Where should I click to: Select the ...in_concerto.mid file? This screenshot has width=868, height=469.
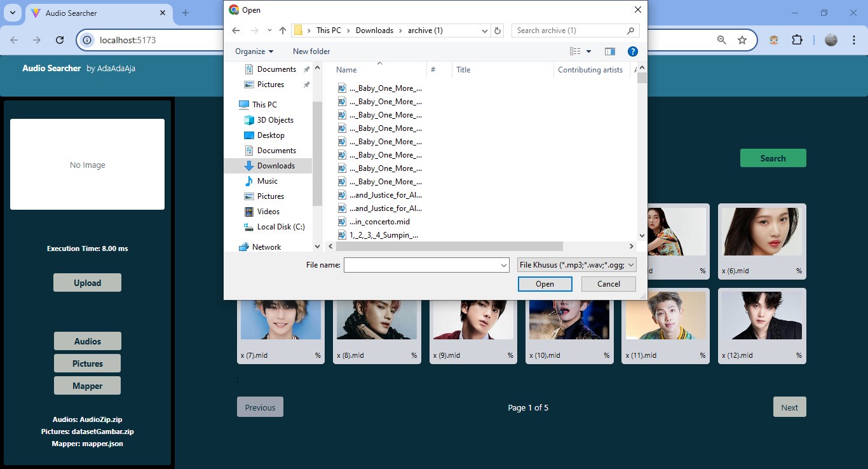point(374,222)
